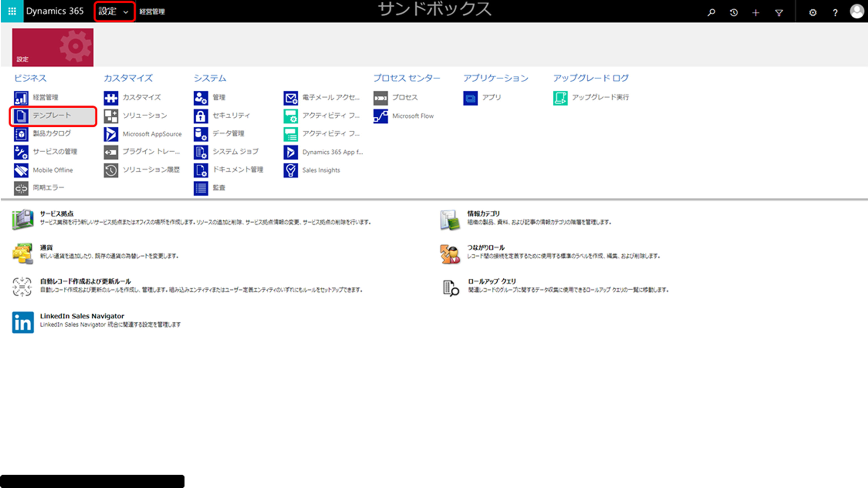Click the LinkedIn logo icon
This screenshot has height=488, width=868.
pyautogui.click(x=23, y=322)
